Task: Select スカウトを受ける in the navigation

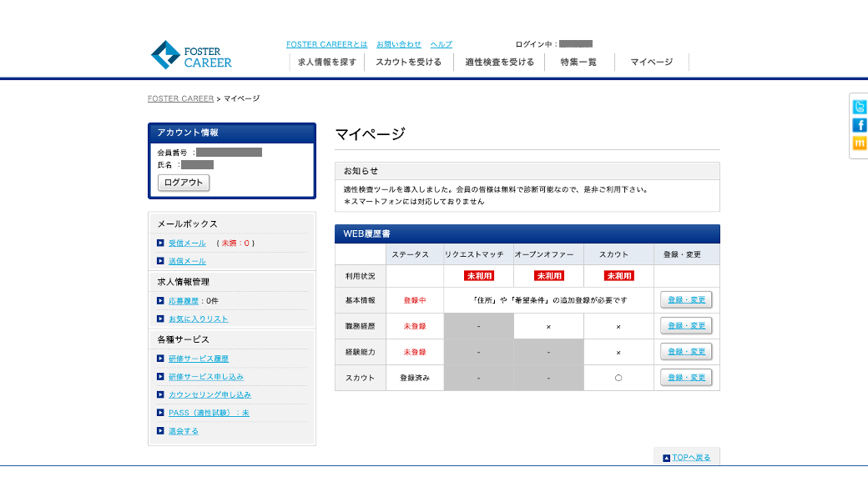Action: (x=408, y=63)
